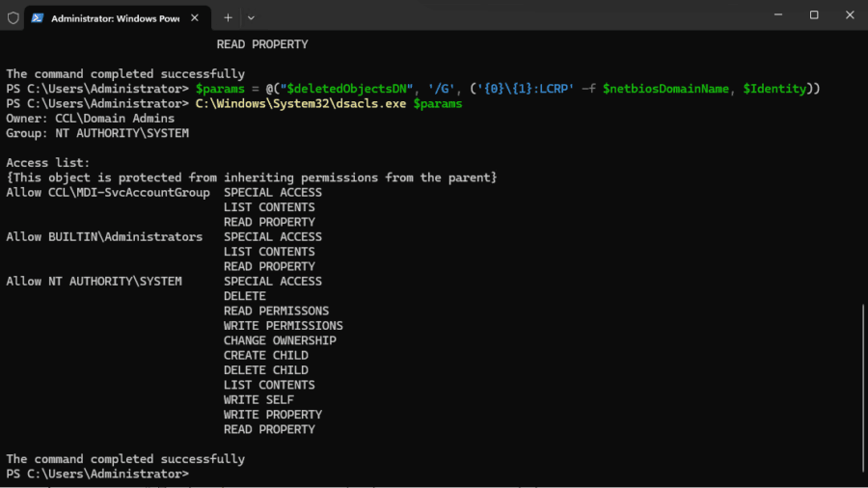This screenshot has width=868, height=488.
Task: Click 'CHANGE OWNERSHIP' text
Action: pos(280,340)
